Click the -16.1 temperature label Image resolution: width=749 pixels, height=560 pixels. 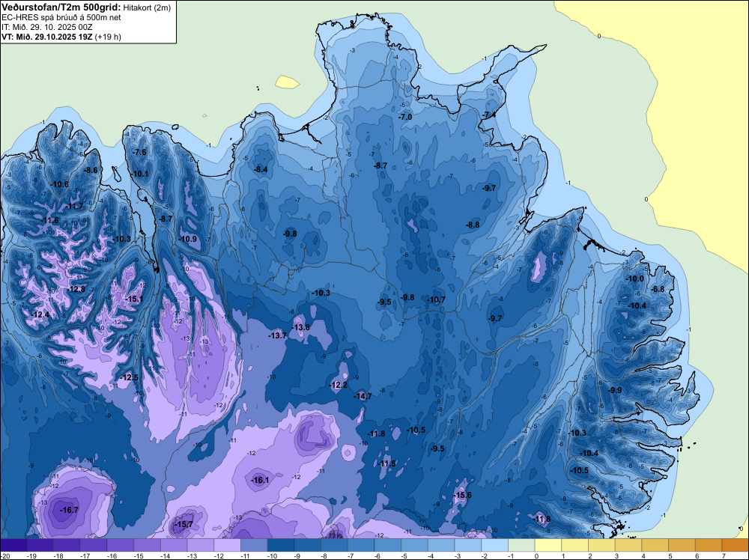[261, 481]
